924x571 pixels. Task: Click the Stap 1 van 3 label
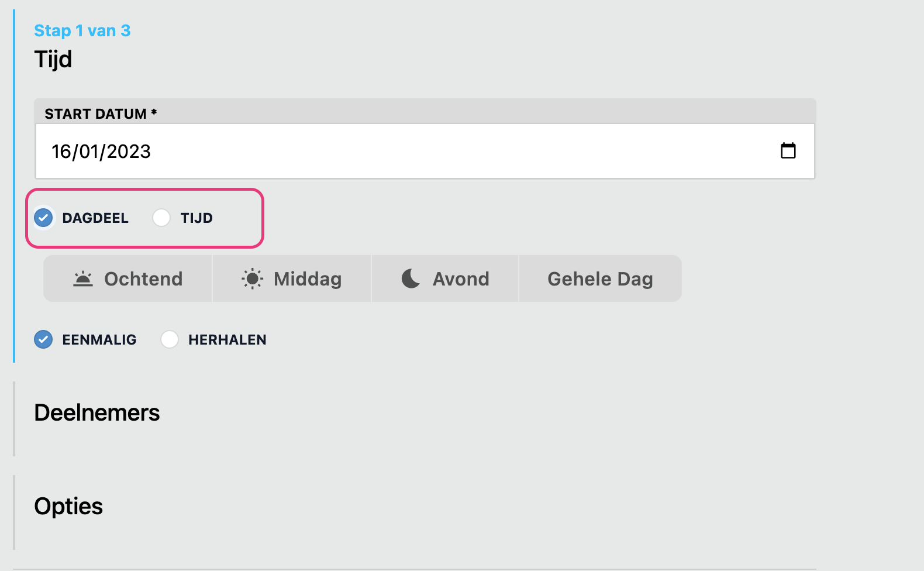[82, 30]
